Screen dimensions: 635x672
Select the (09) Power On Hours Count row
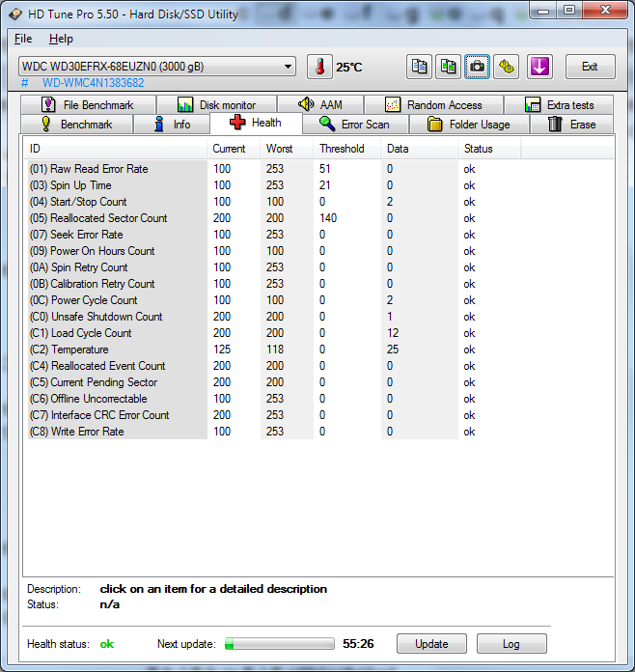(274, 251)
